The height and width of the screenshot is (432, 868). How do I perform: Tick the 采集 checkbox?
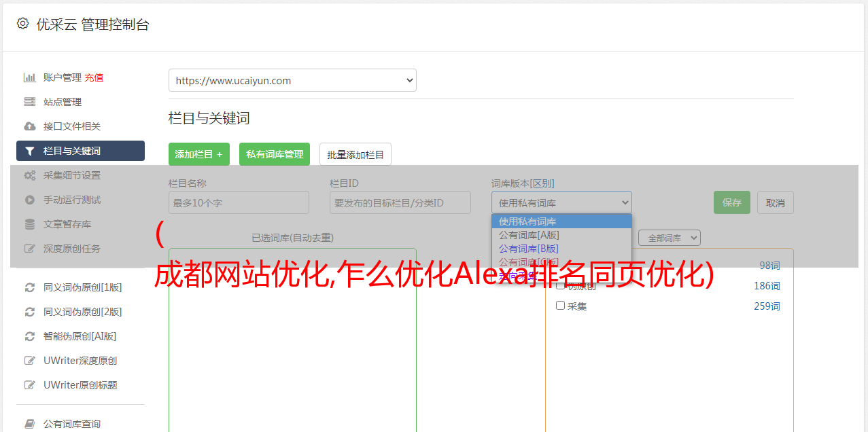coord(561,306)
